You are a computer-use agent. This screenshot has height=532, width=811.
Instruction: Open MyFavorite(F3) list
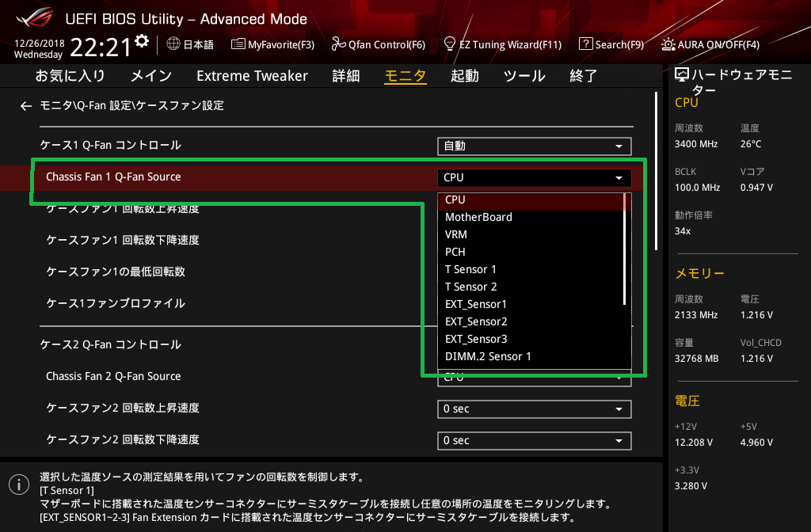(272, 44)
